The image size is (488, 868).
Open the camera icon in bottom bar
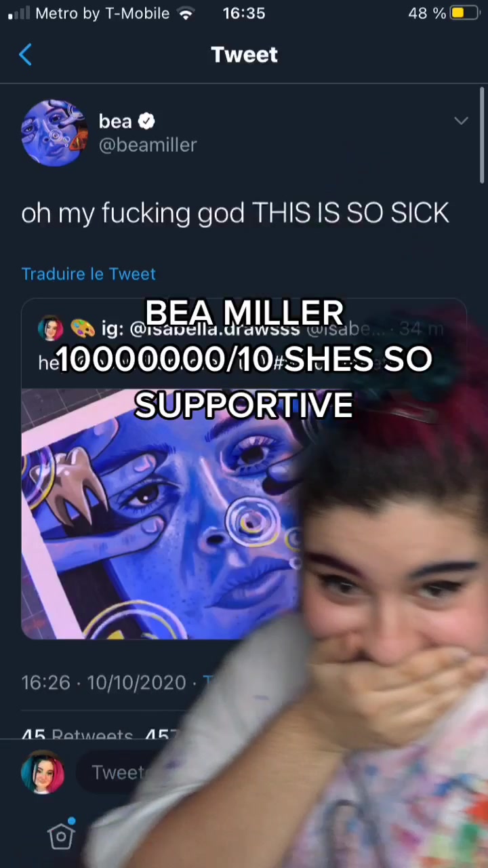click(x=61, y=835)
